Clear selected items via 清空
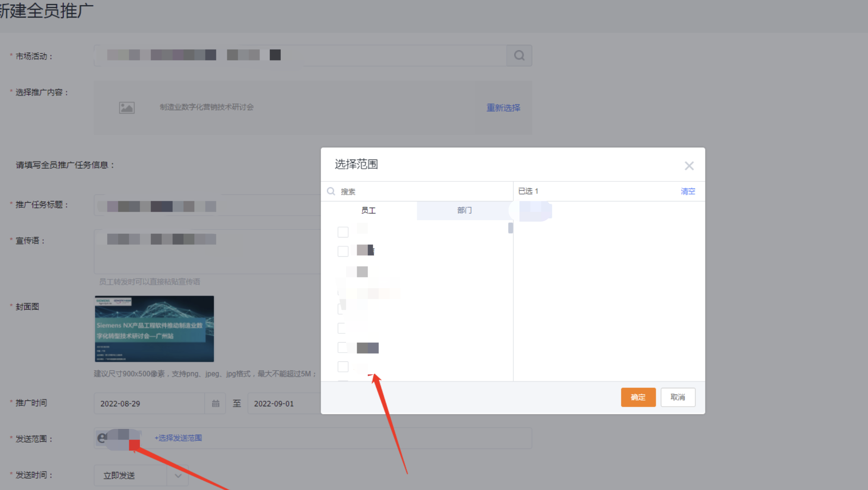 pyautogui.click(x=688, y=191)
